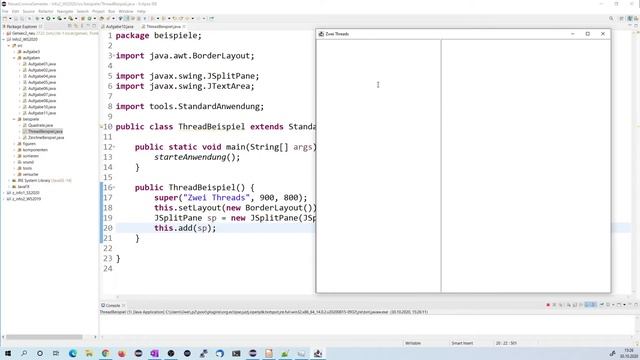
Task: Select Quadrate.java in the tree
Action: (40, 125)
